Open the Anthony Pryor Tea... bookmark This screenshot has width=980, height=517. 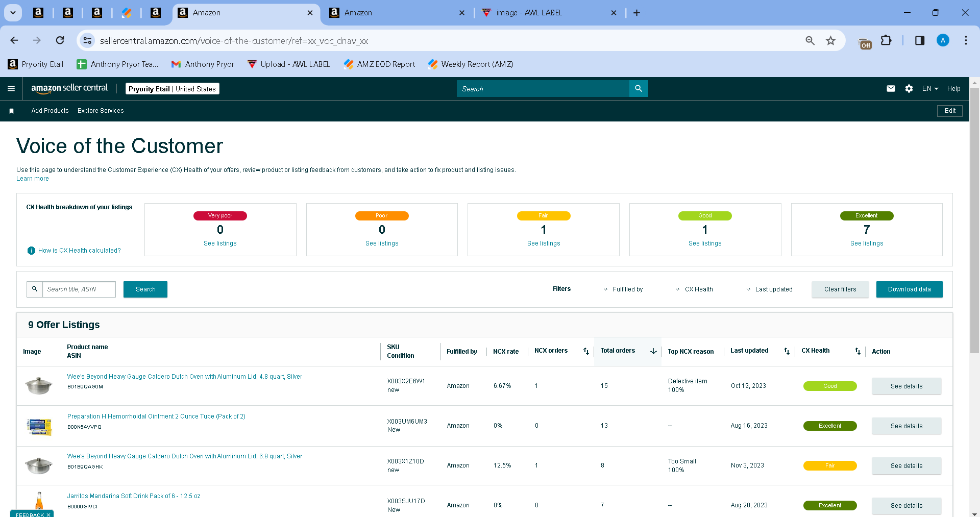(x=117, y=64)
